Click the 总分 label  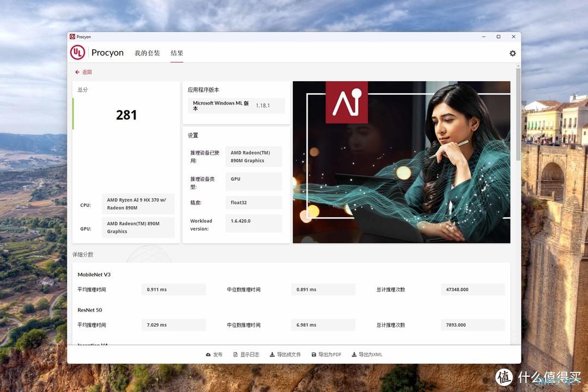(83, 90)
